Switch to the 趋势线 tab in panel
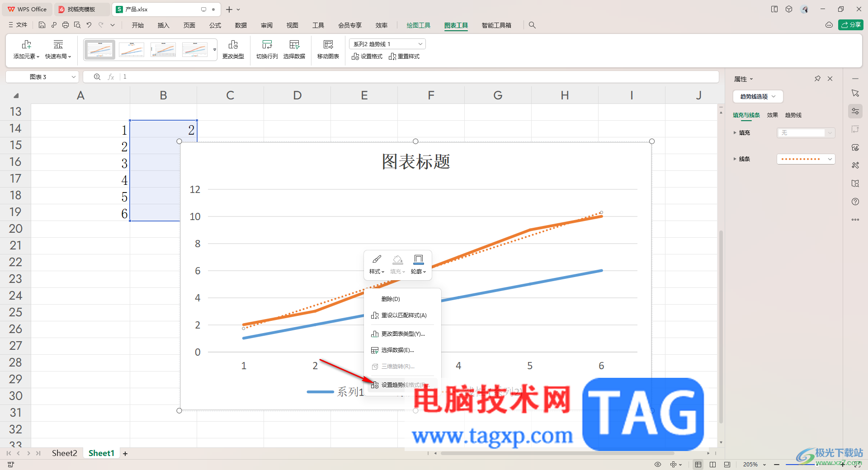Image resolution: width=868 pixels, height=470 pixels. pos(793,115)
